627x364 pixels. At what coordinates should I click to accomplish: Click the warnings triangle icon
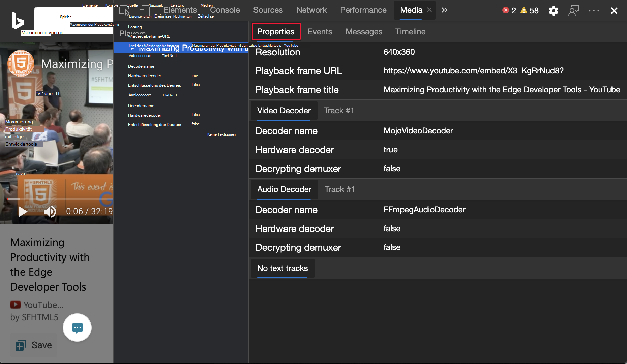pos(524,10)
